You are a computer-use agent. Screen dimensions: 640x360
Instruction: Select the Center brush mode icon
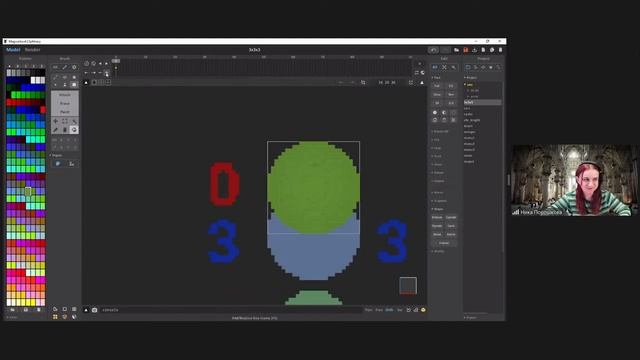[x=64, y=77]
